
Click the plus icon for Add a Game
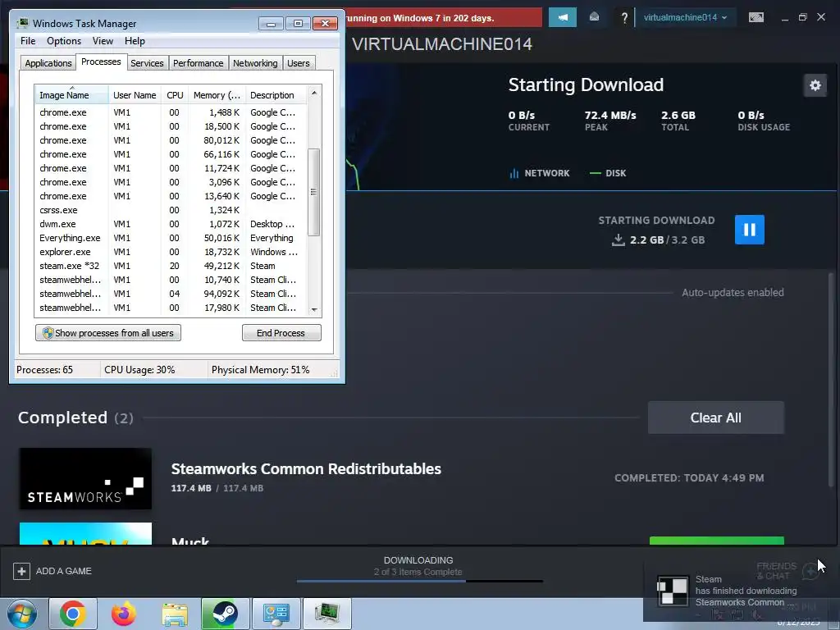[21, 571]
